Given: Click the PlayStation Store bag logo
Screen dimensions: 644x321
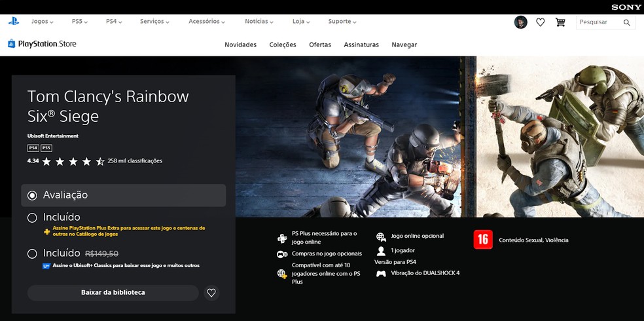Looking at the screenshot, I should (x=12, y=44).
